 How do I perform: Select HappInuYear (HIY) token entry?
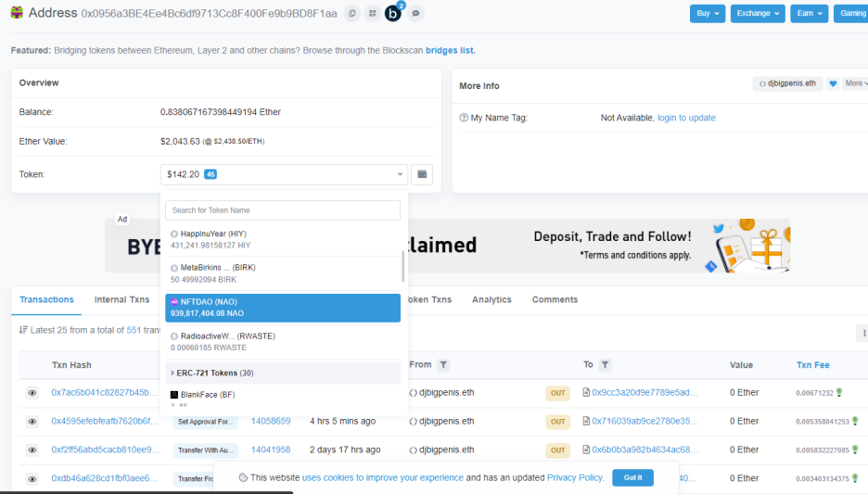point(283,239)
